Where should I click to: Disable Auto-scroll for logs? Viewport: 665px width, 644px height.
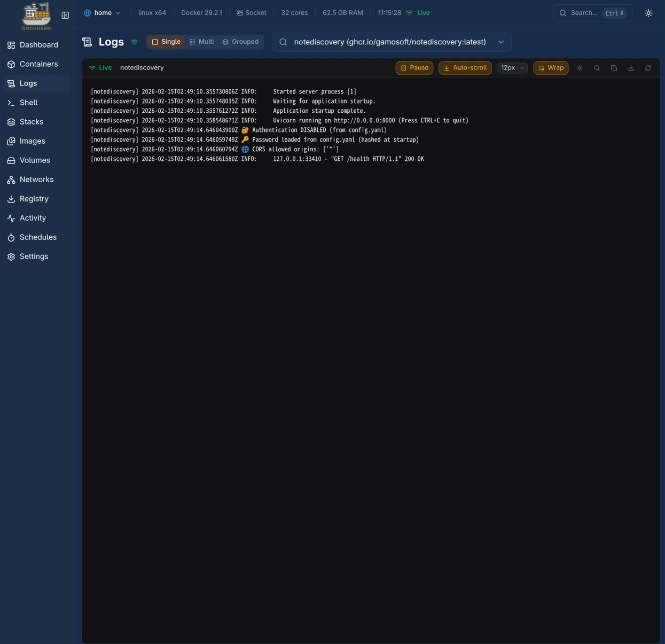[465, 68]
